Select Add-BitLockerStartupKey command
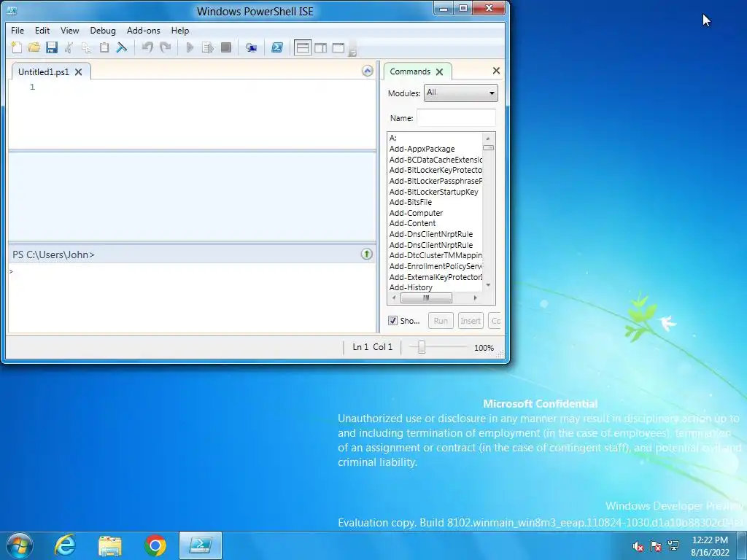The width and height of the screenshot is (747, 560). (x=433, y=192)
